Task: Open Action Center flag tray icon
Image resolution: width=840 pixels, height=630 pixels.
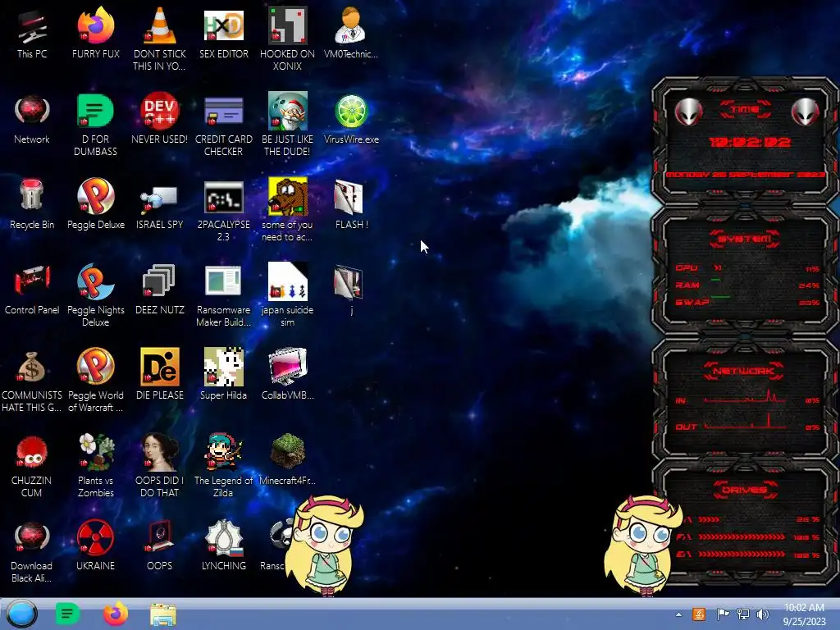Action: (722, 614)
